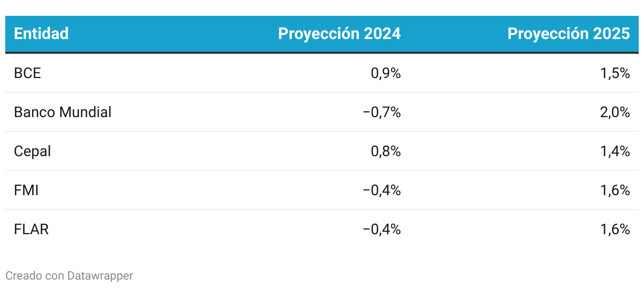This screenshot has width=644, height=288.
Task: Click Banco Mundial 2024 value −0,7%
Action: 382,112
